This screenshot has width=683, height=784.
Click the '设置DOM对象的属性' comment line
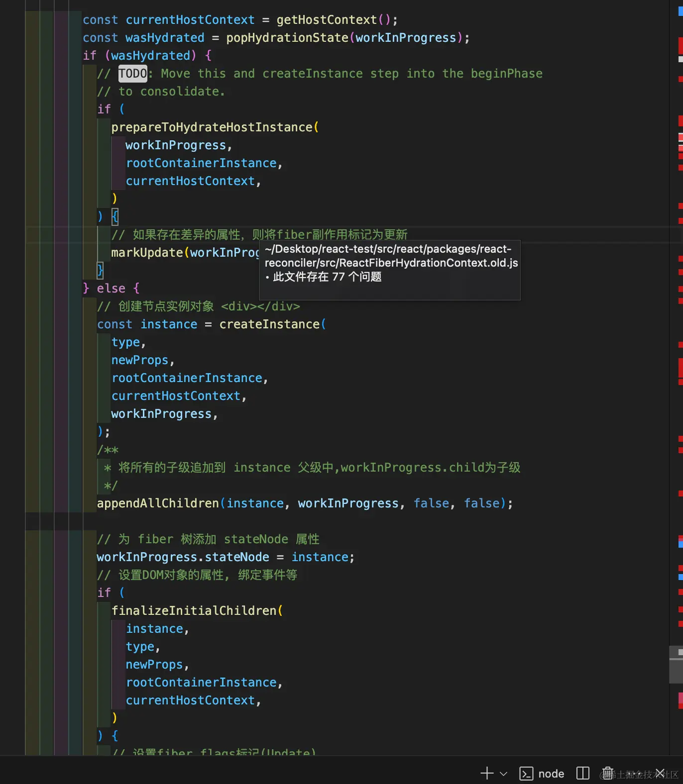[197, 575]
